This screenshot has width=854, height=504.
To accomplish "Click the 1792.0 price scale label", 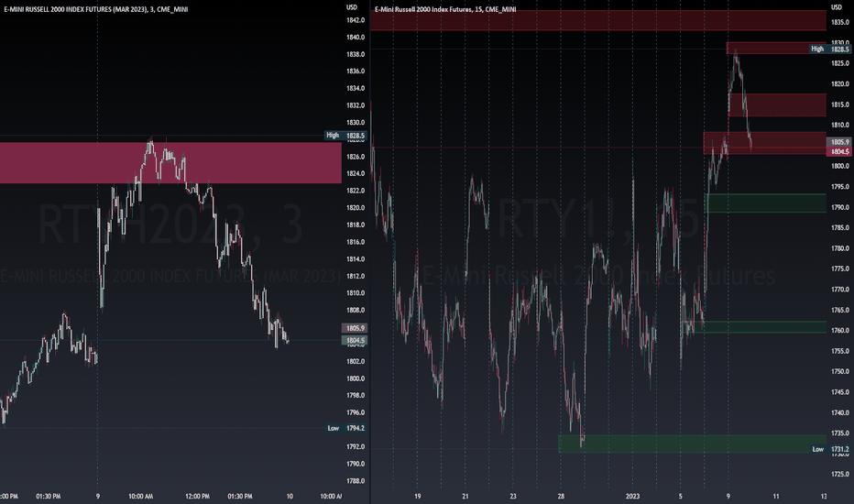I will pyautogui.click(x=356, y=447).
